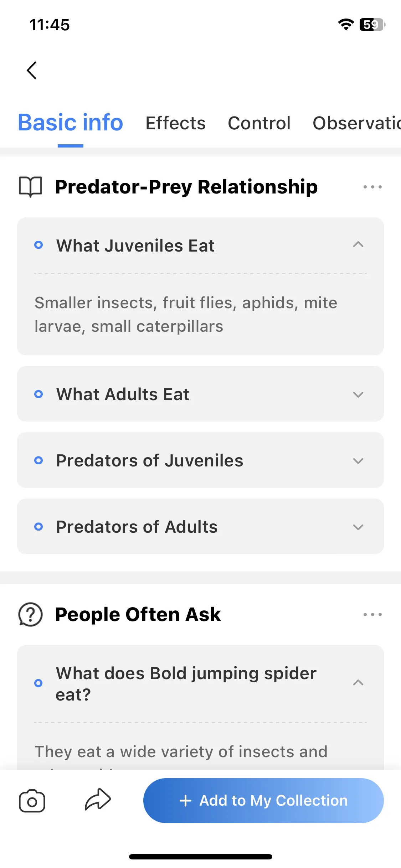The image size is (401, 868).
Task: Tap the open book section icon
Action: (31, 187)
